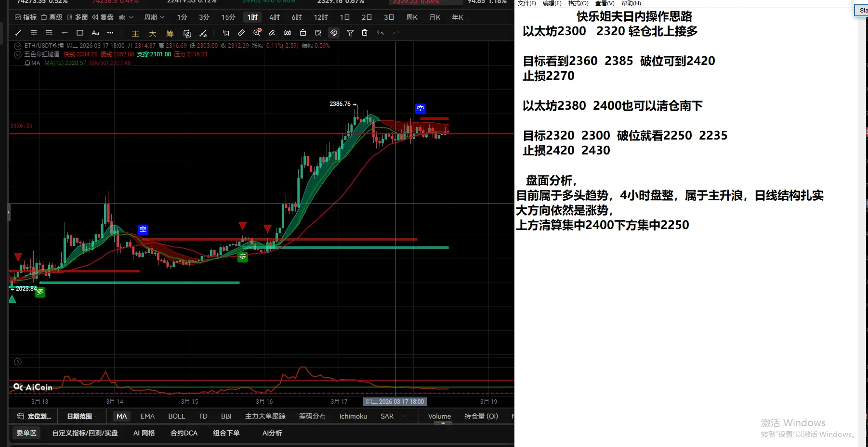Collapse the 五色彩虹隧道 indicator legend
Image resolution: width=868 pixels, height=447 pixels.
pyautogui.click(x=18, y=54)
